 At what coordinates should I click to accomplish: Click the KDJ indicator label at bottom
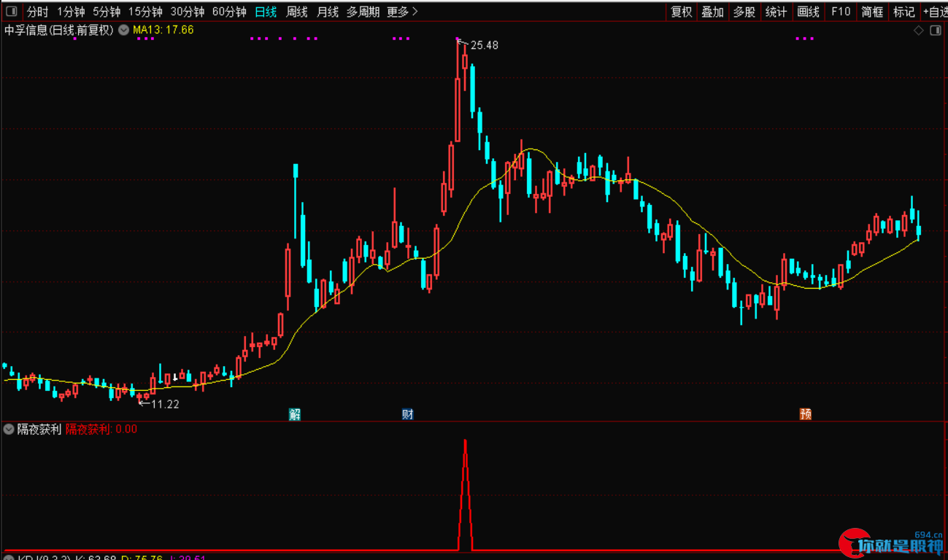tap(45, 559)
